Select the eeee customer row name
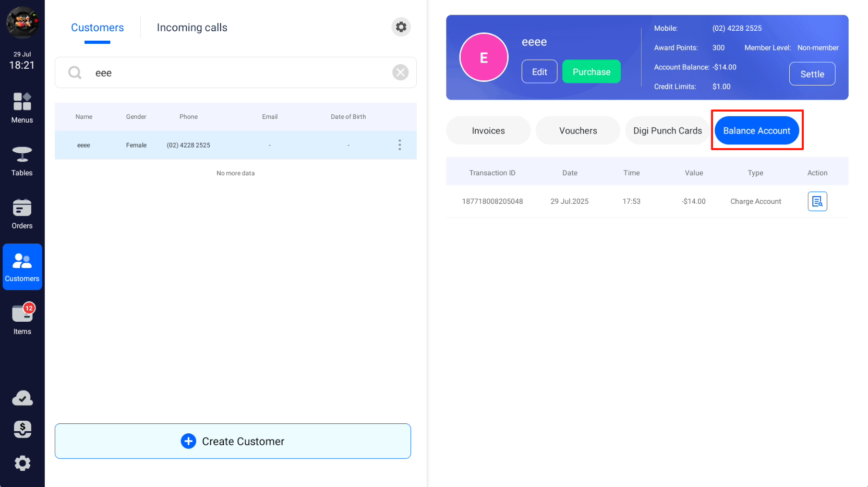 pos(83,145)
